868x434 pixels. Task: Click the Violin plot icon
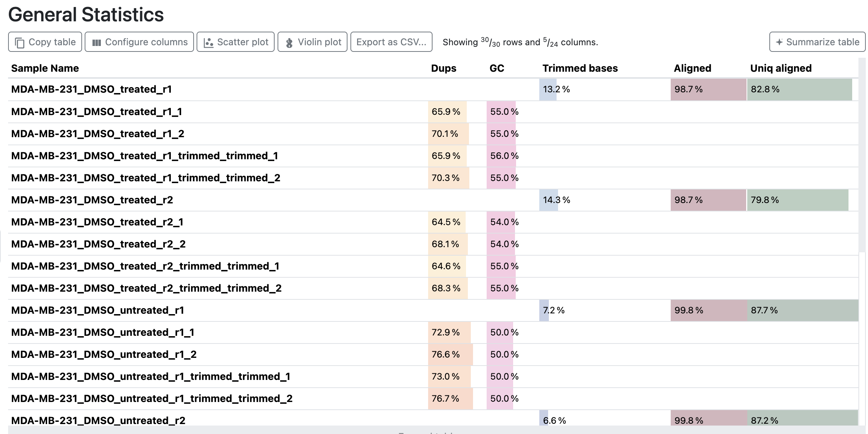pos(289,43)
